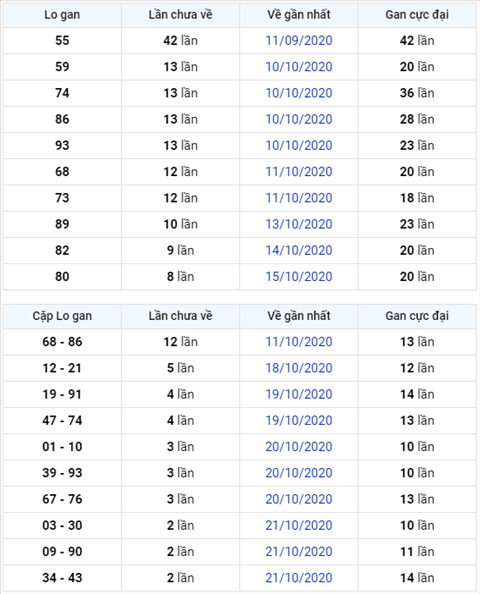Open 18/10/2020 link for pair 12 - 21
Image resolution: width=480 pixels, height=594 pixels.
pos(299,368)
